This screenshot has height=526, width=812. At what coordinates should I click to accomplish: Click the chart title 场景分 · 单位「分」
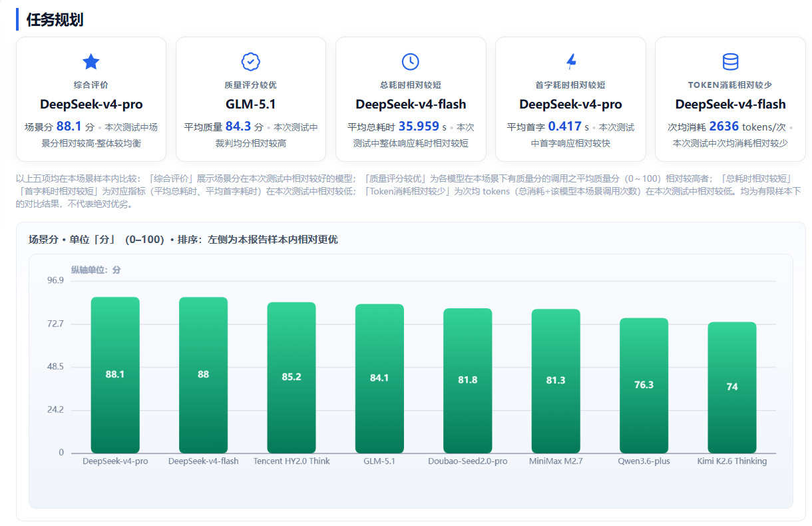(183, 240)
